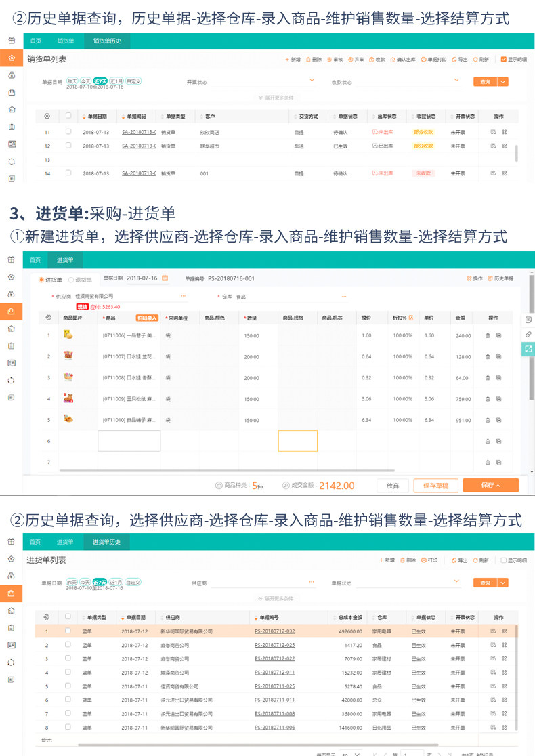Click 删除 icon in 进货单列表 toolbar
The image size is (535, 756).
point(402,560)
